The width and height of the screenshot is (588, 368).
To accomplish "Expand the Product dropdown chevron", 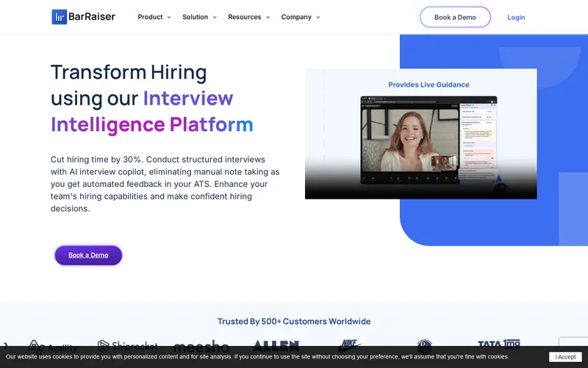I will [169, 17].
